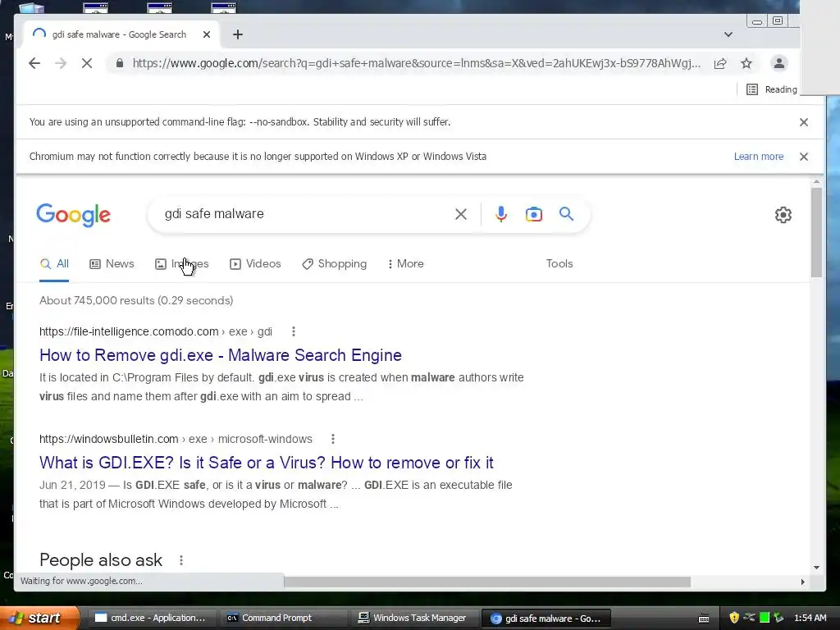Search by image with camera icon
This screenshot has width=840, height=630.
click(x=533, y=214)
